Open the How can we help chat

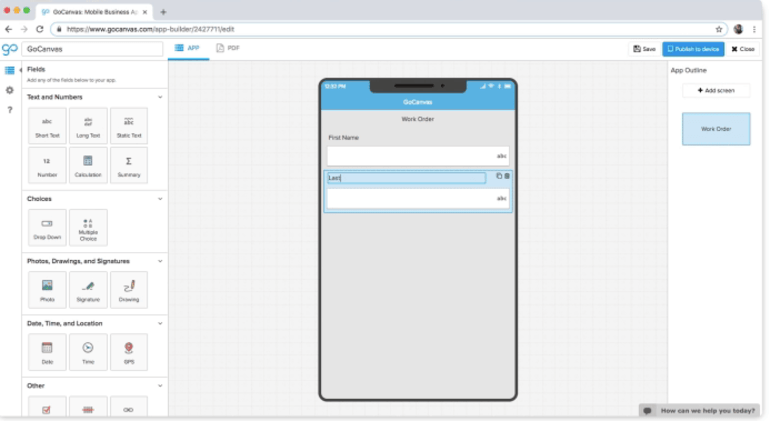point(700,411)
